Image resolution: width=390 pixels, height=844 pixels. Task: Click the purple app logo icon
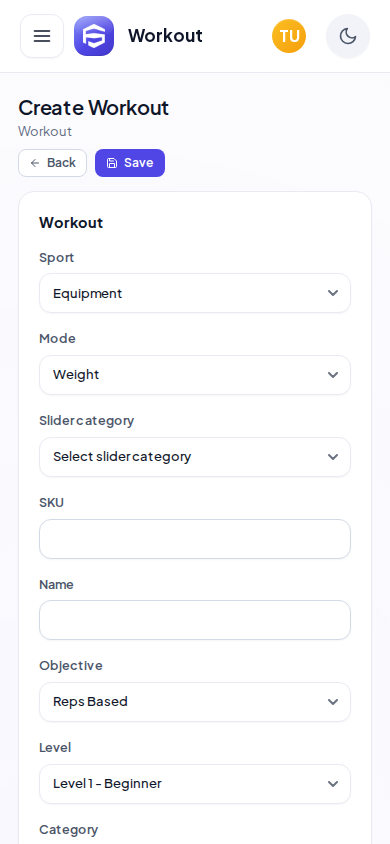click(x=94, y=36)
